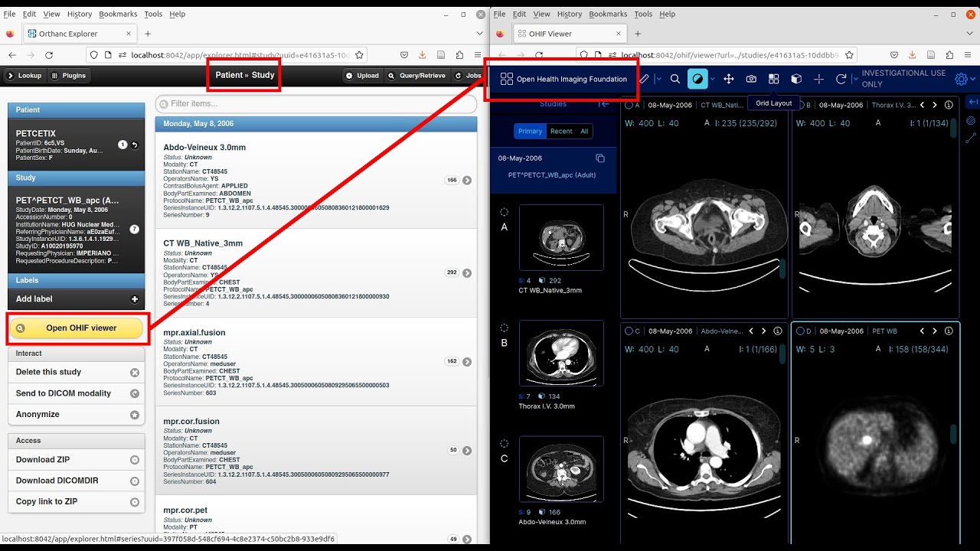
Task: Select the Orthanc Explorer browser tab
Action: (x=79, y=34)
